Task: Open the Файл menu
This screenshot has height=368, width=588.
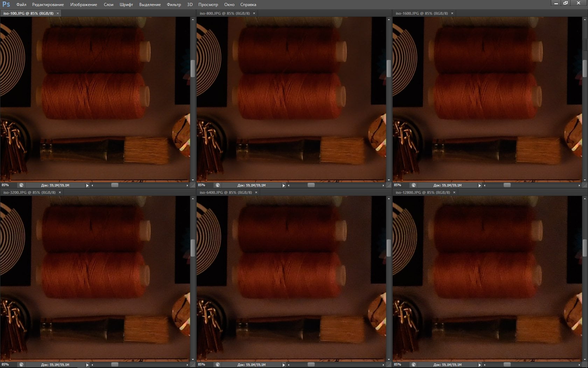Action: click(21, 5)
